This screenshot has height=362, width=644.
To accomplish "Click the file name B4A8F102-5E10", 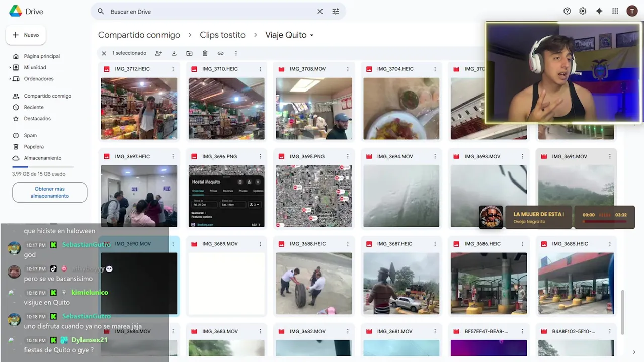I will (x=574, y=331).
